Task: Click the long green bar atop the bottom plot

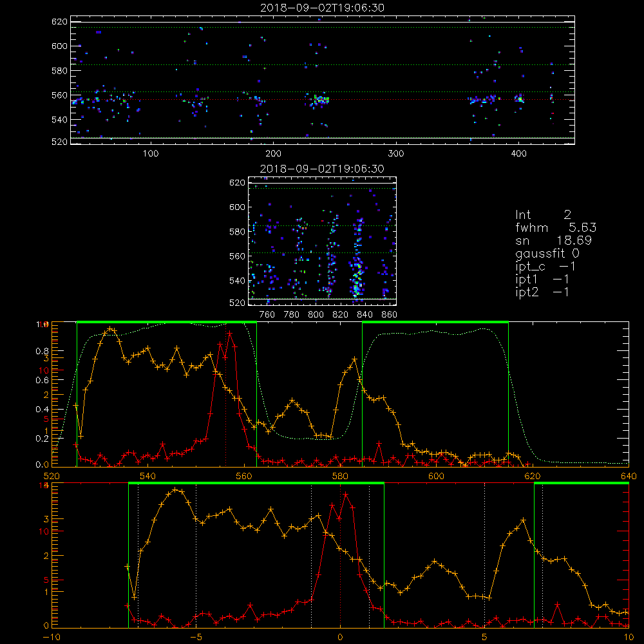Action: [x=256, y=484]
